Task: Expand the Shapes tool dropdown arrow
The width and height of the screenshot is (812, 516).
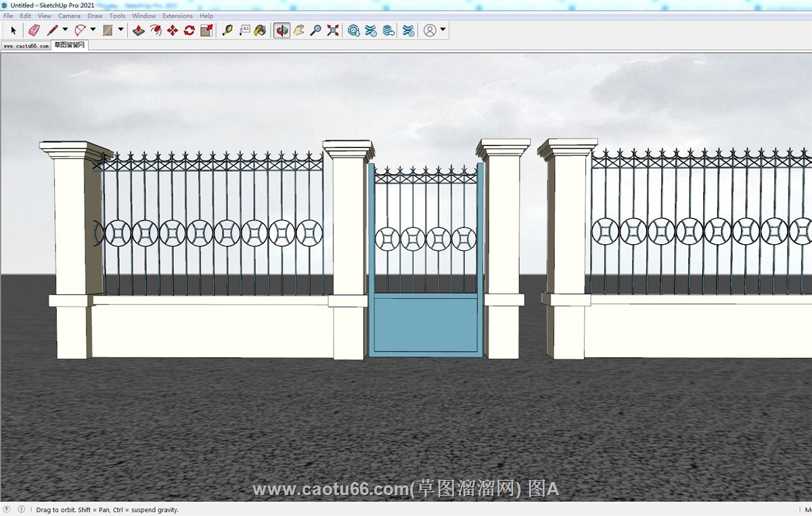Action: pyautogui.click(x=120, y=30)
